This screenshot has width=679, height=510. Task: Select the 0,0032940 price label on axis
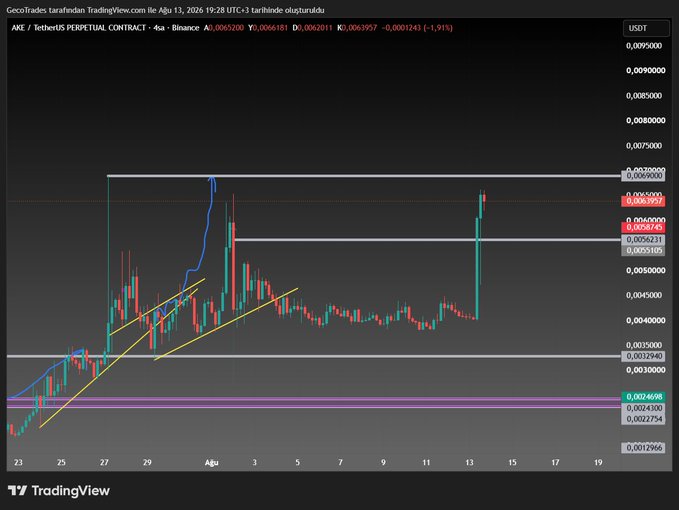pyautogui.click(x=643, y=356)
